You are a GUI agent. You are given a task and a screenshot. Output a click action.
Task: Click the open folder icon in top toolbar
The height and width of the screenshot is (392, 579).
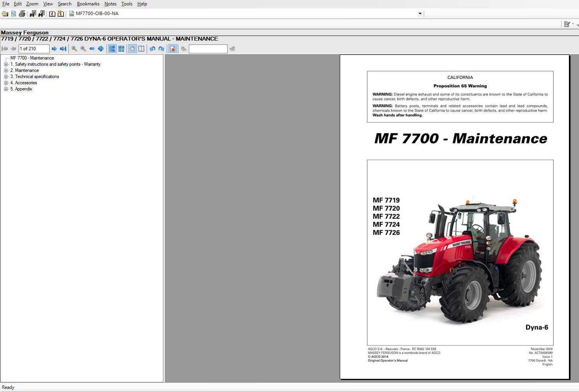(5, 14)
